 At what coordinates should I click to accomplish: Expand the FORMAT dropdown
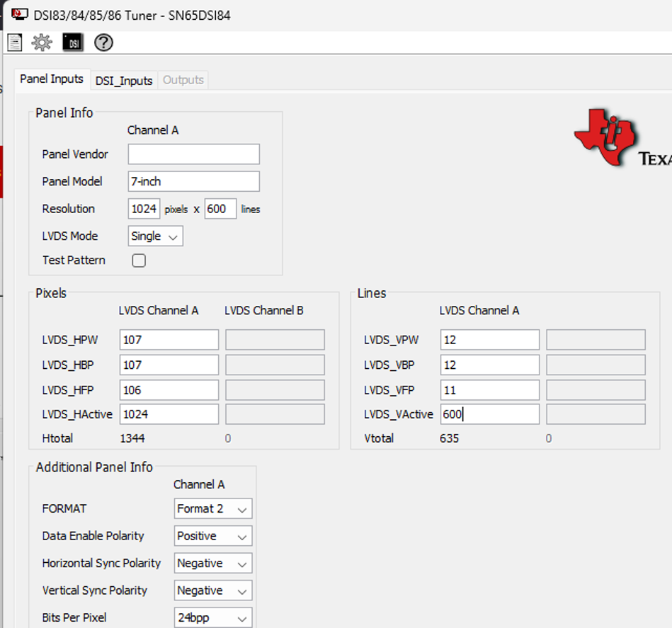(x=213, y=508)
